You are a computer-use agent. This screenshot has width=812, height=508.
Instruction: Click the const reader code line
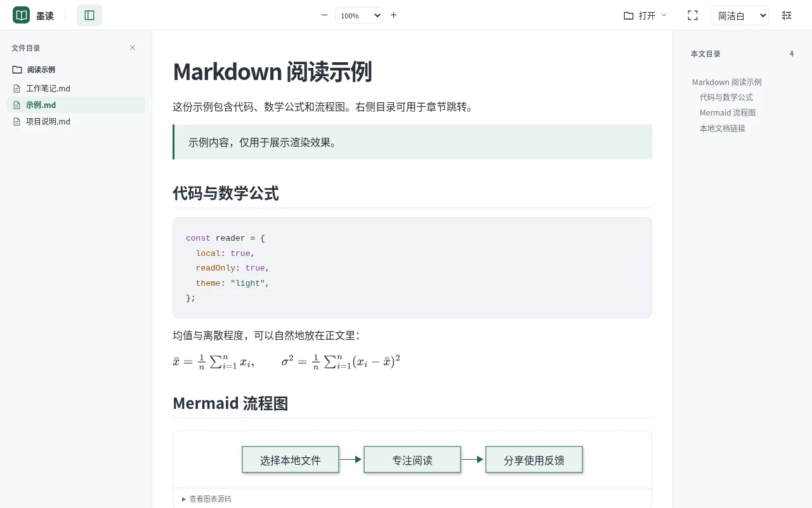tap(225, 238)
